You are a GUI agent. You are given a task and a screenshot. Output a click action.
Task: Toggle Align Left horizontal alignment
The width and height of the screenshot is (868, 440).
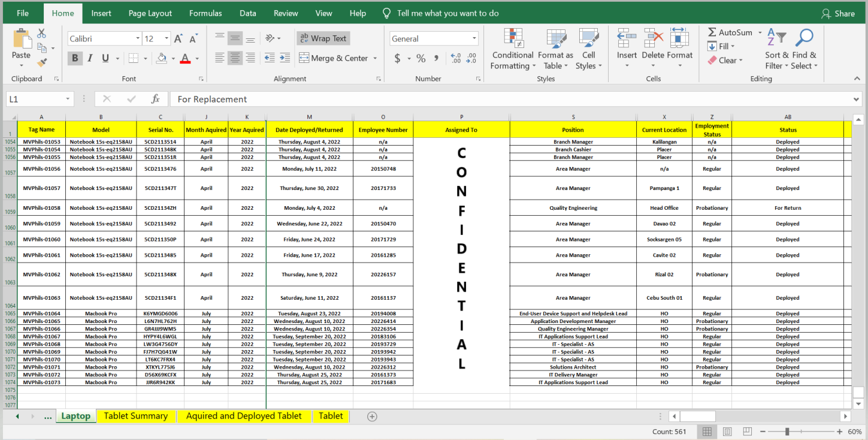point(220,58)
